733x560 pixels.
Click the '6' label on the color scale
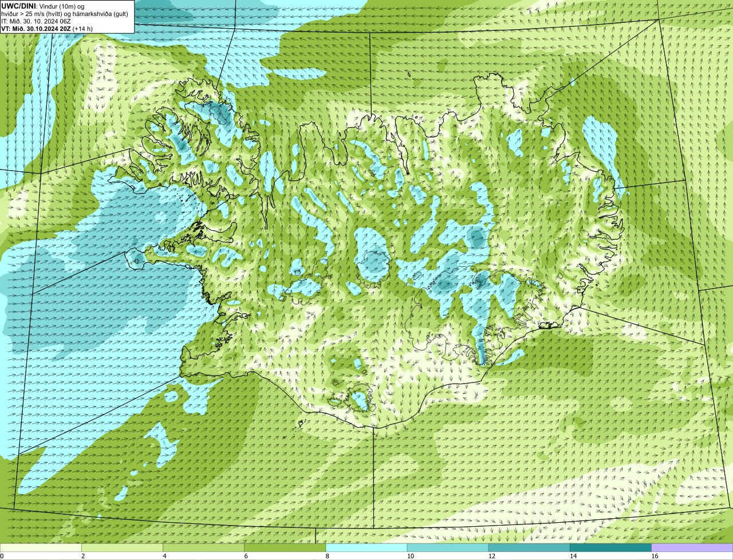(x=246, y=556)
